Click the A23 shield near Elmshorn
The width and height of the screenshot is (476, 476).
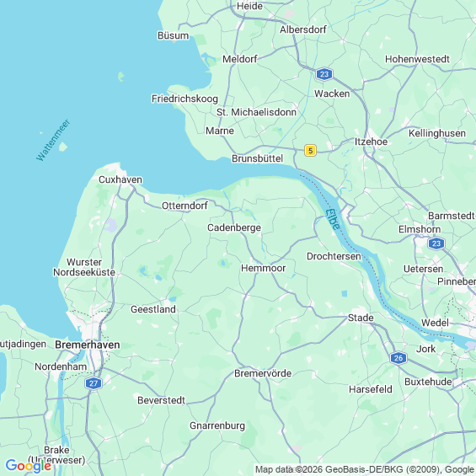tap(436, 243)
